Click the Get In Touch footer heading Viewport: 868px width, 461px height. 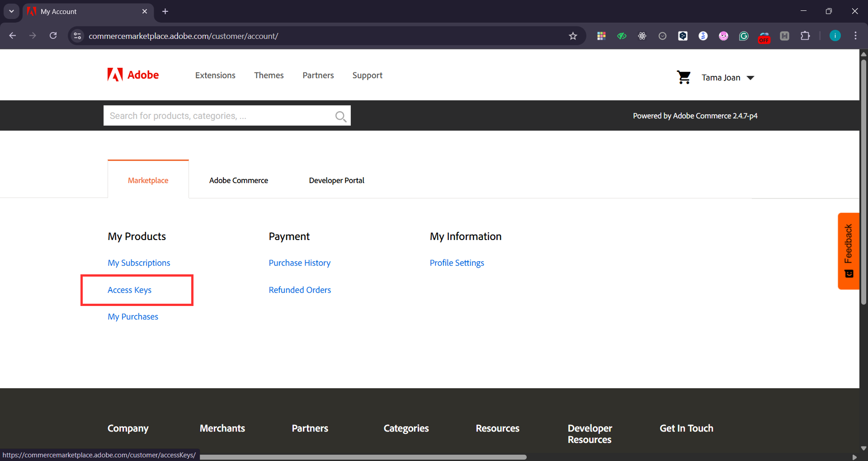(x=686, y=428)
